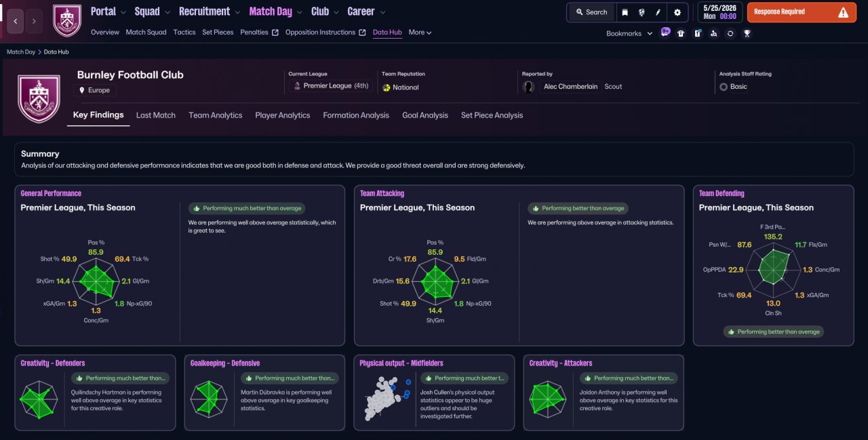Click General Performance 'Performing much better than average' badge
868x440 pixels.
tap(247, 209)
